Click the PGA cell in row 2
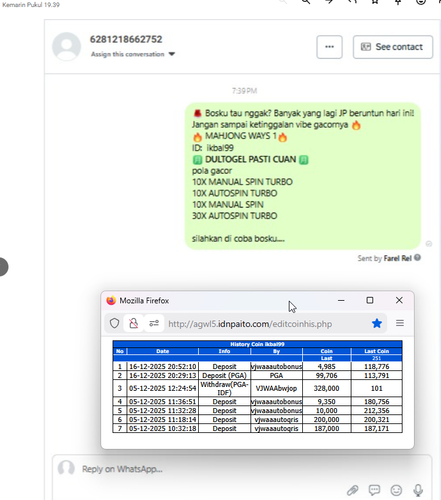This screenshot has width=441, height=500. pos(276,375)
